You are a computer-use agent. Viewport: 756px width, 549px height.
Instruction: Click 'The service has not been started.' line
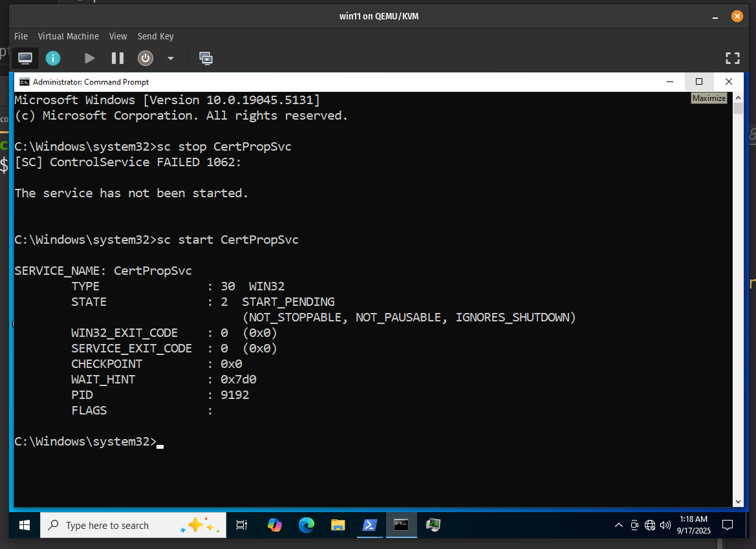(x=131, y=193)
